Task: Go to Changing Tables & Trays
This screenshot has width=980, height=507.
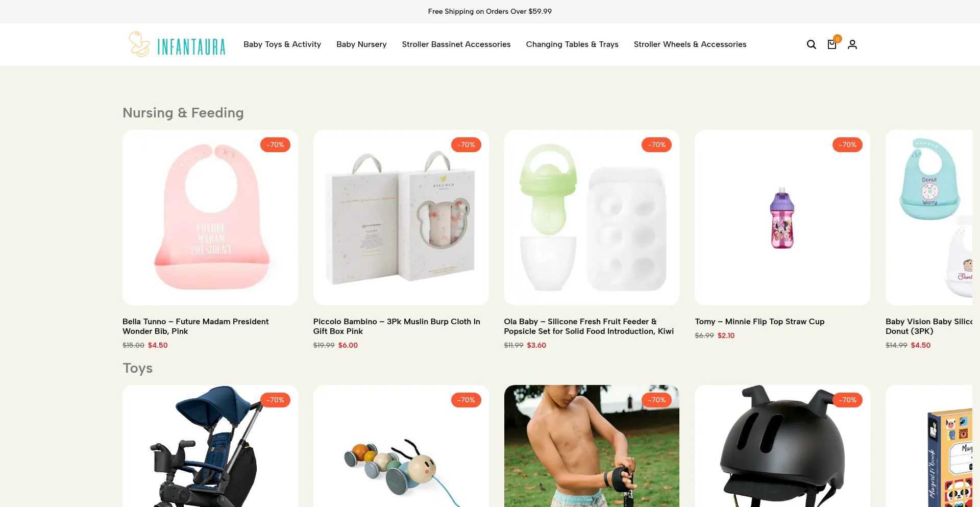Action: (x=572, y=44)
